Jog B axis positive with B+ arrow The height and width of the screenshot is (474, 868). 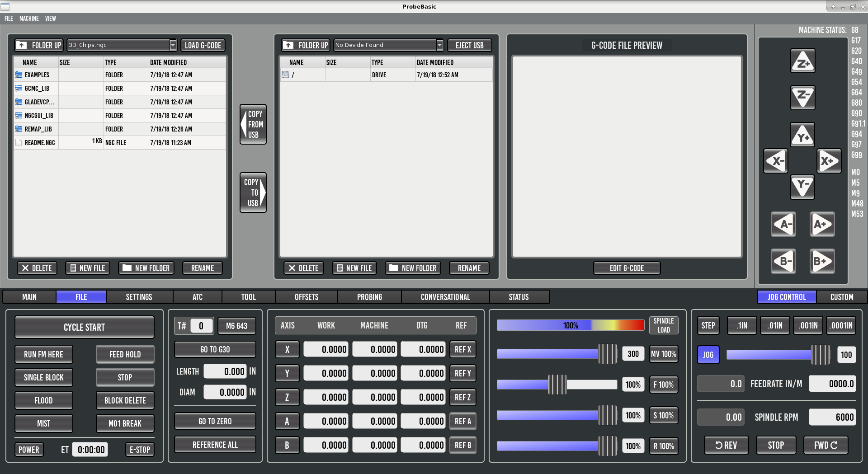tap(822, 261)
